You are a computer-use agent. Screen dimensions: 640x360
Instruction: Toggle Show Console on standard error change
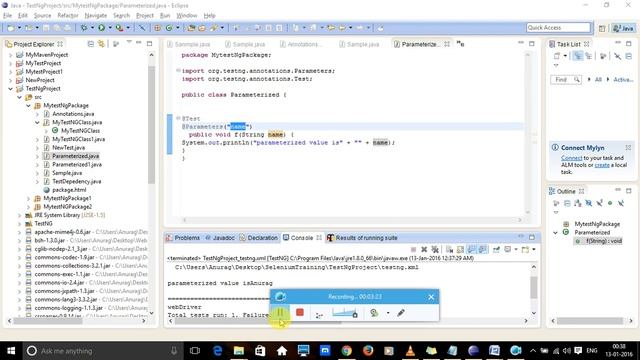click(x=482, y=249)
